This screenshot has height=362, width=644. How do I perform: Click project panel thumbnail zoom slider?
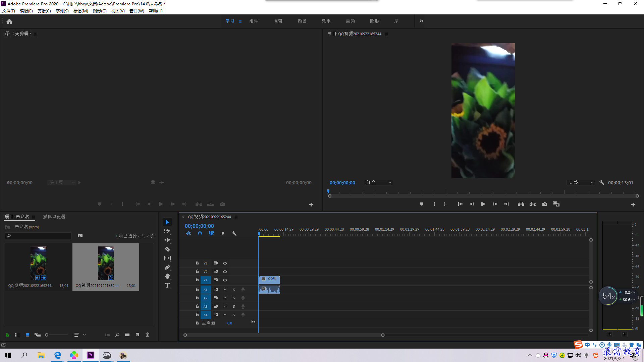click(56, 335)
